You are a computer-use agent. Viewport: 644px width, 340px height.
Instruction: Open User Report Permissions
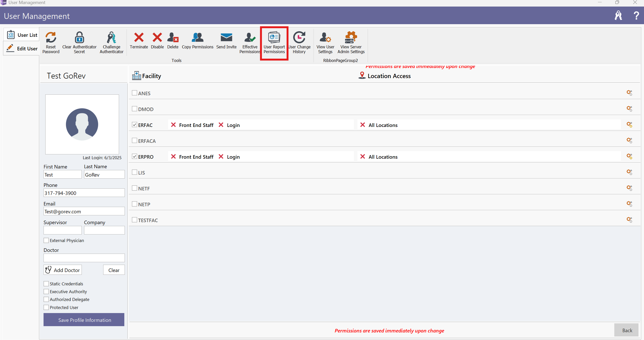(x=274, y=43)
